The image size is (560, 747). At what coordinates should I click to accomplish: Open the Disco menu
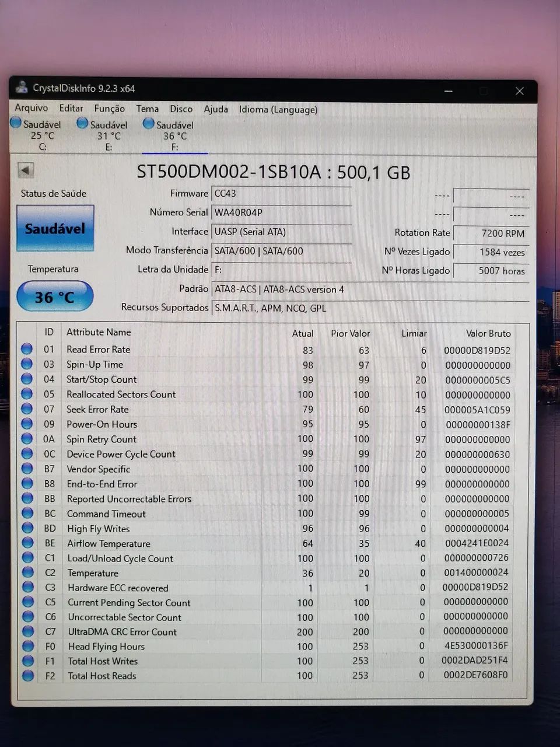(x=181, y=109)
